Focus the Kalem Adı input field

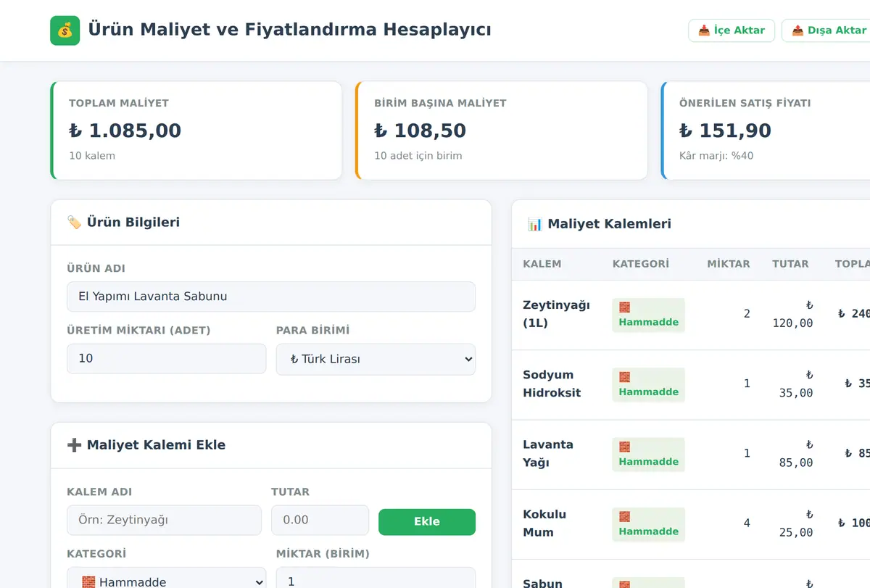tap(164, 520)
